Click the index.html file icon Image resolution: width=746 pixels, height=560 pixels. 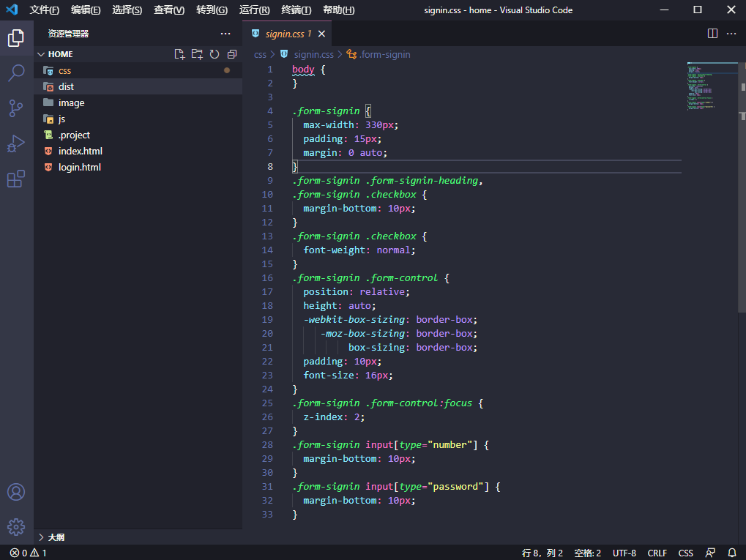48,151
